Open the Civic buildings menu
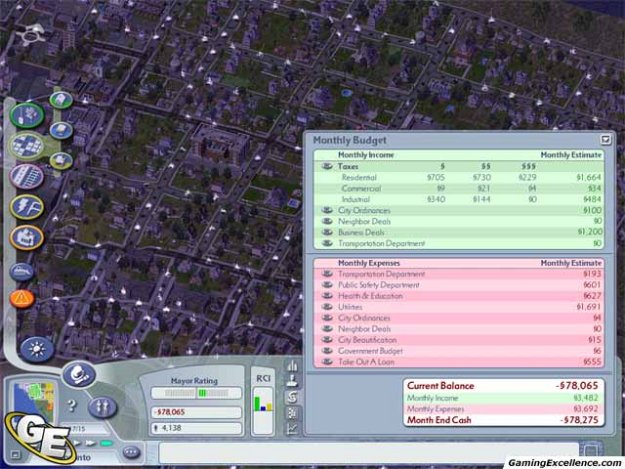 (x=27, y=237)
